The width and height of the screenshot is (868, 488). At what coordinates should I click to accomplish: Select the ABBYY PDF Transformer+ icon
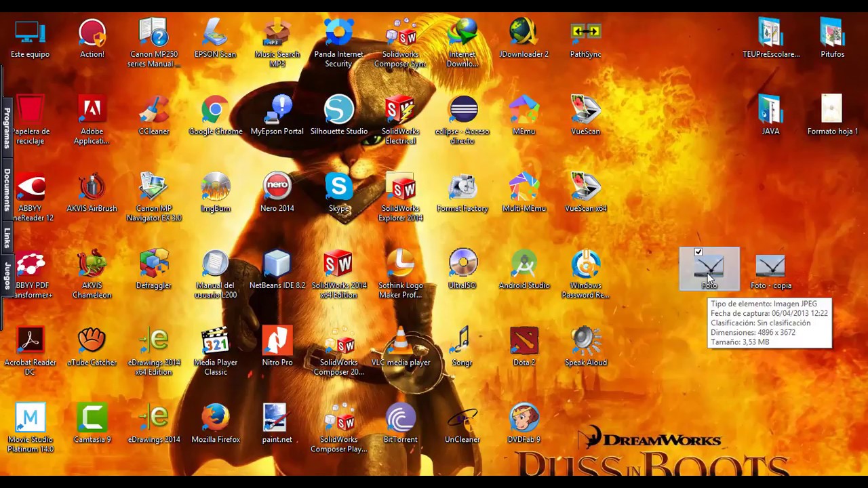pos(30,264)
